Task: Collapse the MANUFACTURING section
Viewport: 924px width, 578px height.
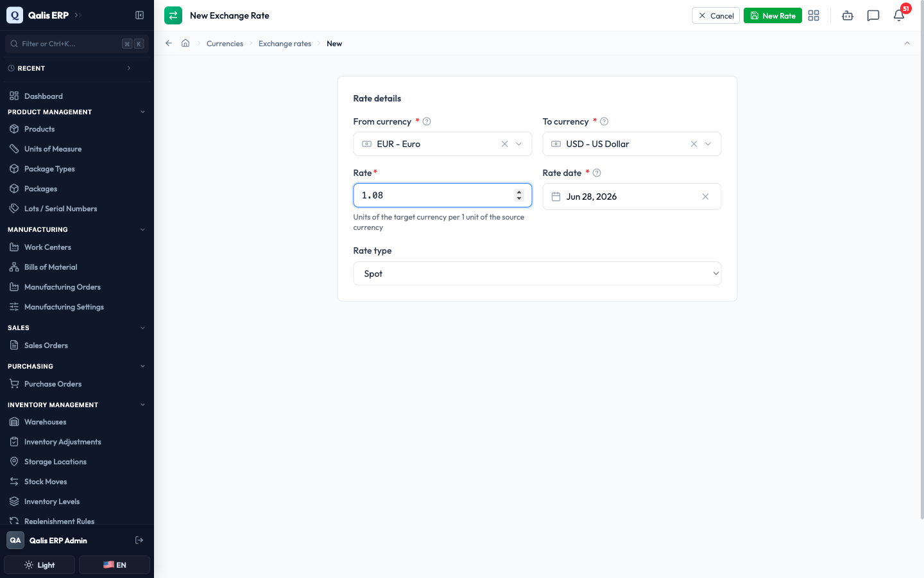Action: 142,229
